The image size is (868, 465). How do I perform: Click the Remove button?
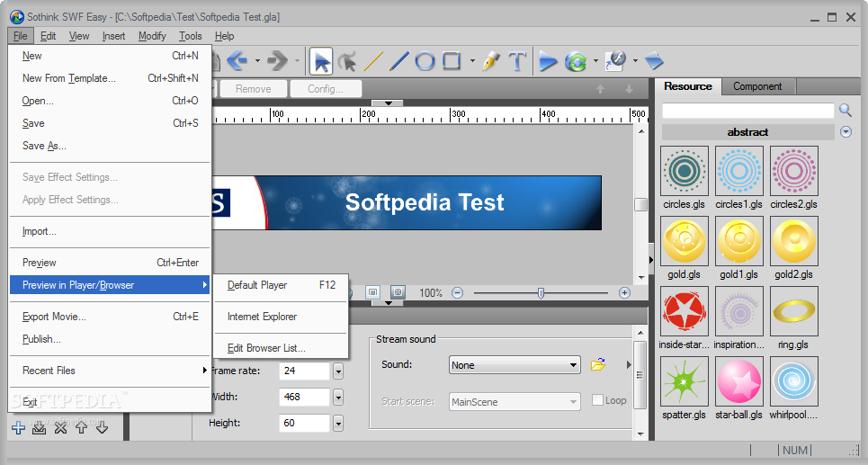254,88
